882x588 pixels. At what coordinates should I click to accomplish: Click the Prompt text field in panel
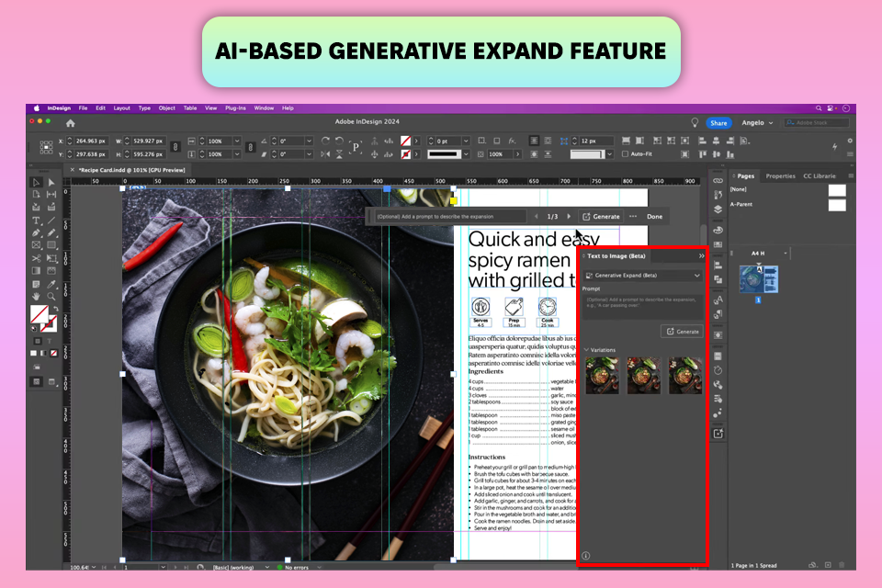(x=642, y=307)
